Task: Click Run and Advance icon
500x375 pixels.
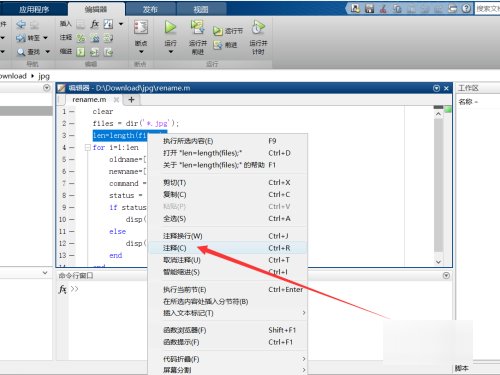Action: tap(198, 27)
